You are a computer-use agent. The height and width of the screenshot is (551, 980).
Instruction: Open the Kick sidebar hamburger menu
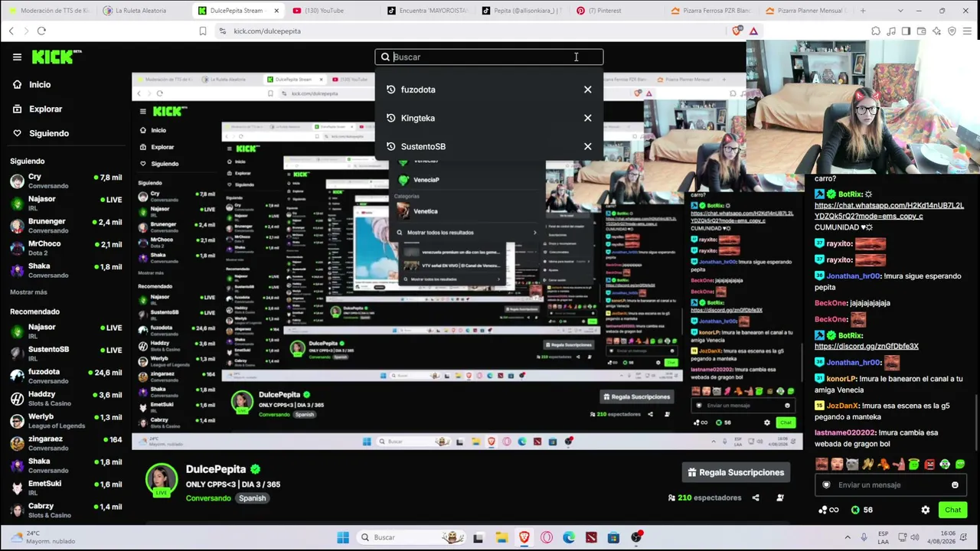[x=17, y=57]
